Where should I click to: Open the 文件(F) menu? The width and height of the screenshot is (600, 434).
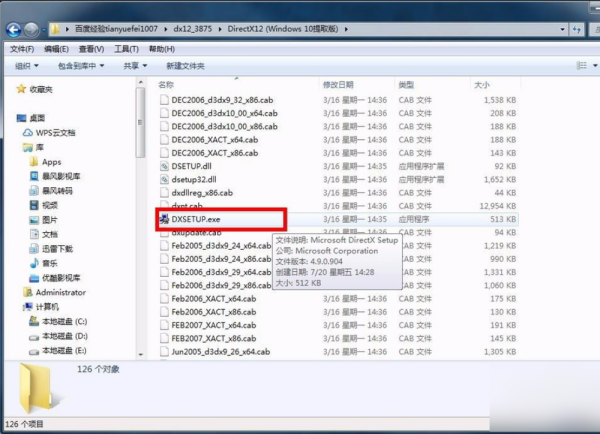(x=20, y=48)
